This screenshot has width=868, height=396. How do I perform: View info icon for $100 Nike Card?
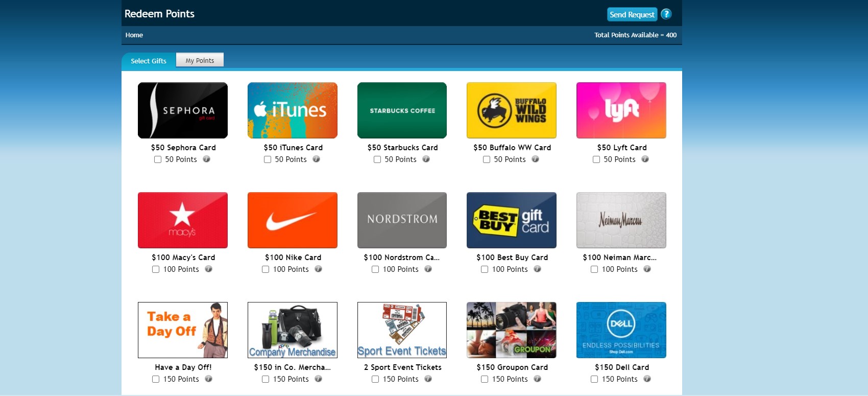[319, 269]
